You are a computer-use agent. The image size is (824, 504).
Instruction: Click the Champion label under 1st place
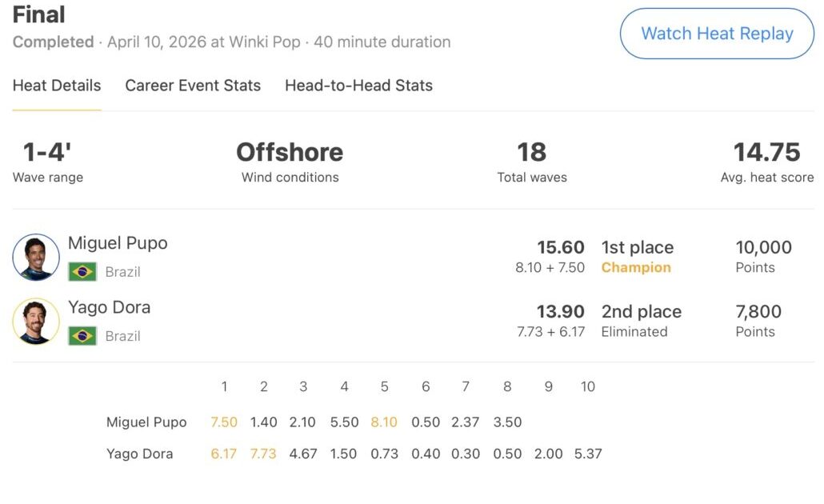(636, 268)
